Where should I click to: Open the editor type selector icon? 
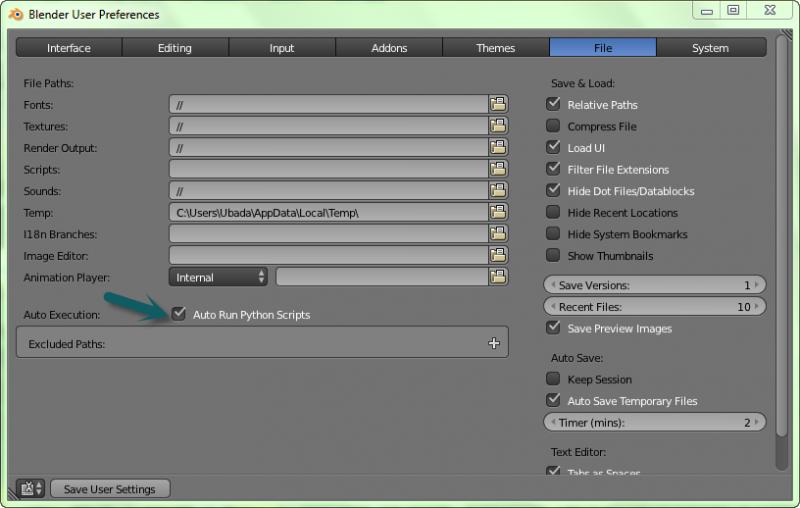click(31, 489)
